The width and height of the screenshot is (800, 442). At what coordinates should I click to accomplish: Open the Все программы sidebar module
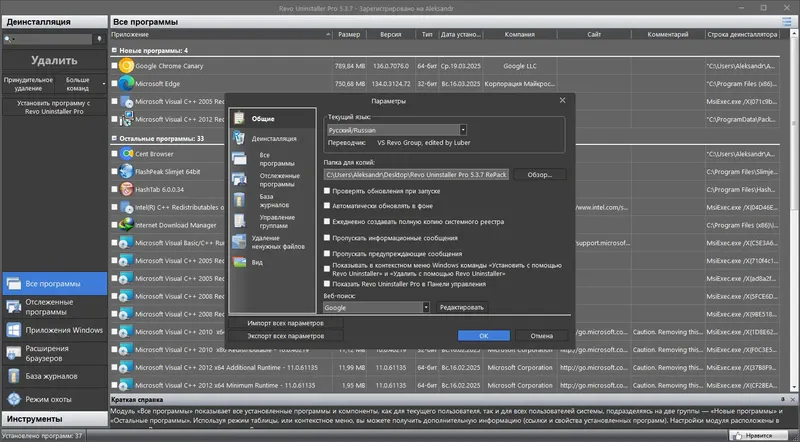pyautogui.click(x=55, y=283)
